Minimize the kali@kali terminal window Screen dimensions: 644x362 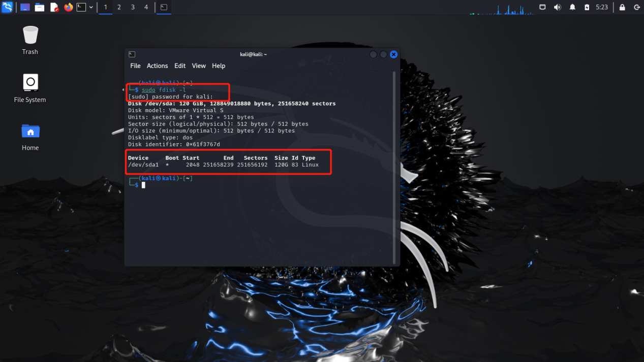(x=373, y=54)
